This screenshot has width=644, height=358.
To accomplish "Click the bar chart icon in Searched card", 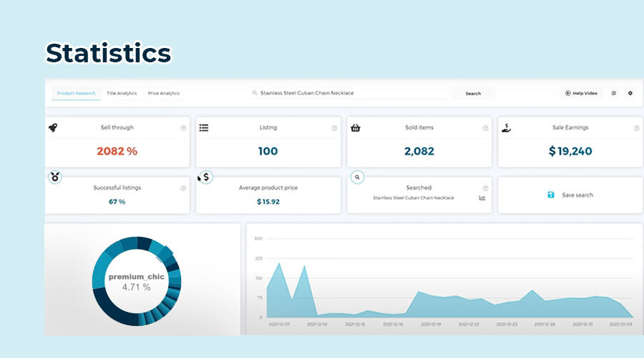I will [x=482, y=198].
